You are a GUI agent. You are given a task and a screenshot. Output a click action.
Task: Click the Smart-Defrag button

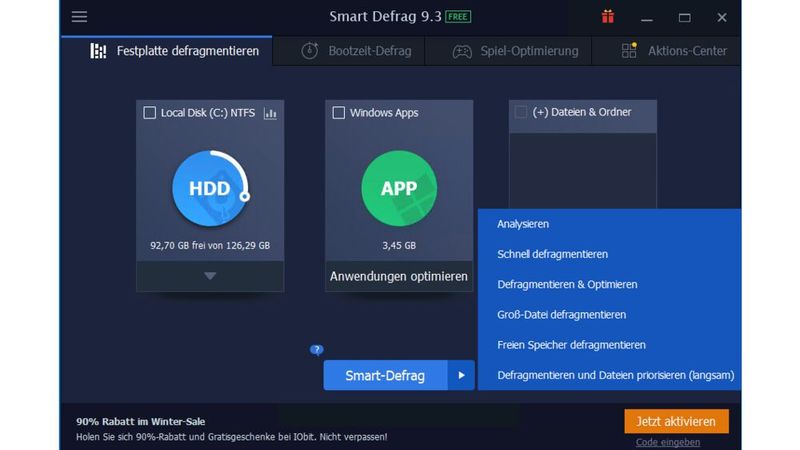click(385, 376)
